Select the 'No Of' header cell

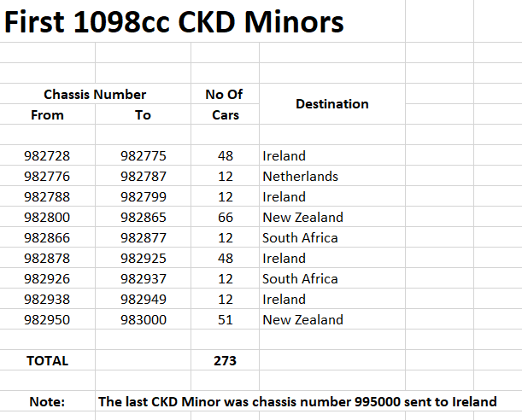[x=225, y=94]
